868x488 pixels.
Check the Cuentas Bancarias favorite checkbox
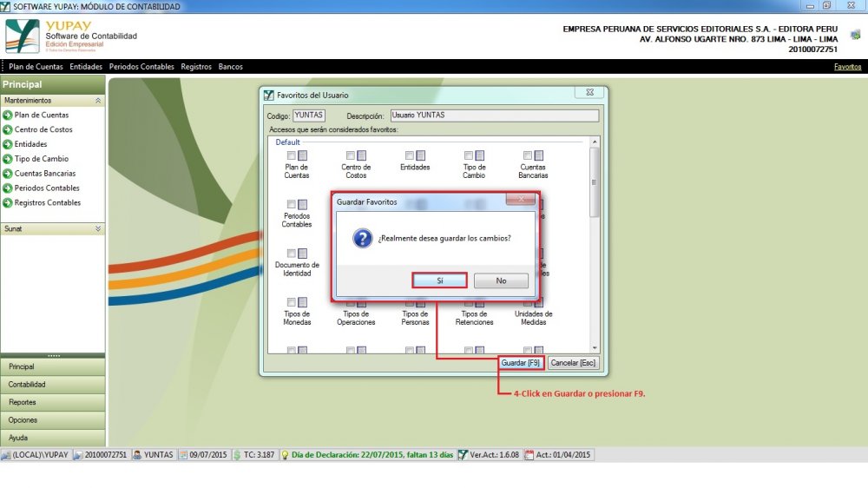tap(528, 155)
